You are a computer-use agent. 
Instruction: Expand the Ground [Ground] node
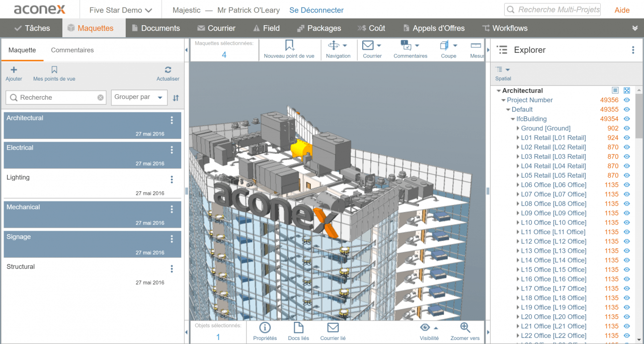[518, 128]
